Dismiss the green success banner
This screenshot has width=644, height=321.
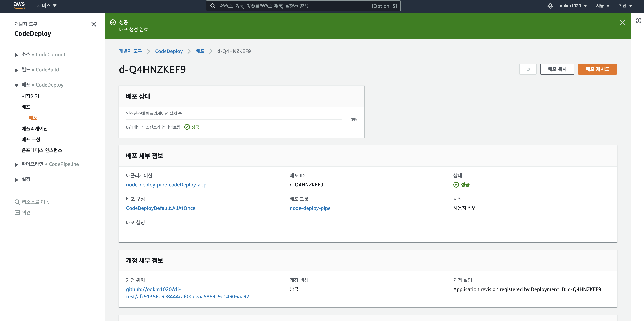tap(622, 23)
